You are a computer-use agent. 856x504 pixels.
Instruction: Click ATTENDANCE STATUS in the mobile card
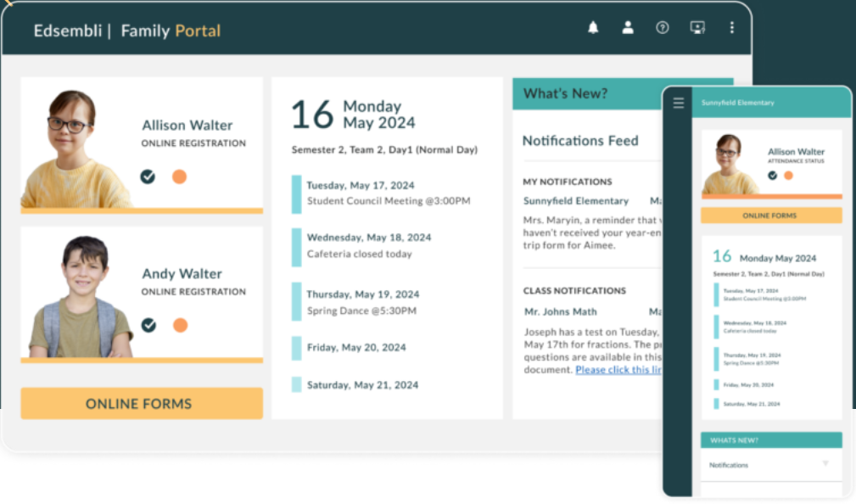click(796, 161)
